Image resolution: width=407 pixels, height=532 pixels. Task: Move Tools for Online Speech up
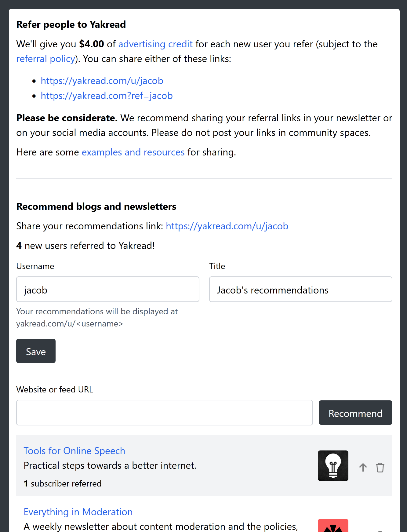click(363, 468)
